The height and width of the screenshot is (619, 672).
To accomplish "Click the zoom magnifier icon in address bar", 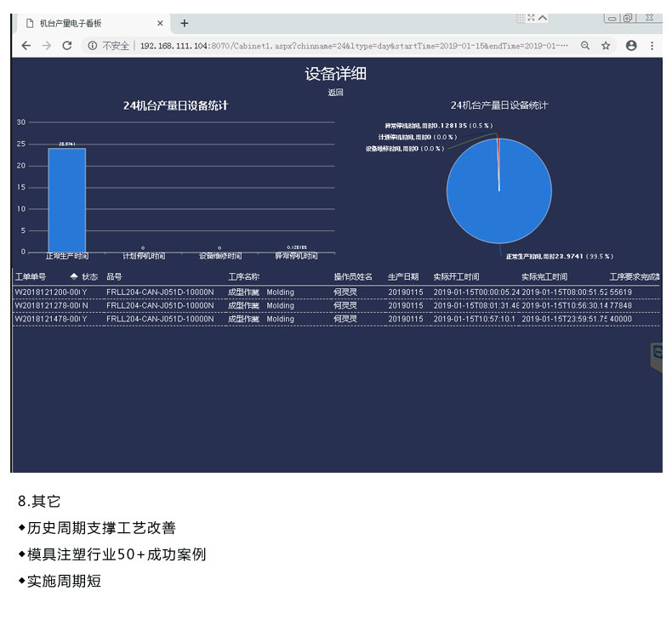I will pyautogui.click(x=585, y=46).
